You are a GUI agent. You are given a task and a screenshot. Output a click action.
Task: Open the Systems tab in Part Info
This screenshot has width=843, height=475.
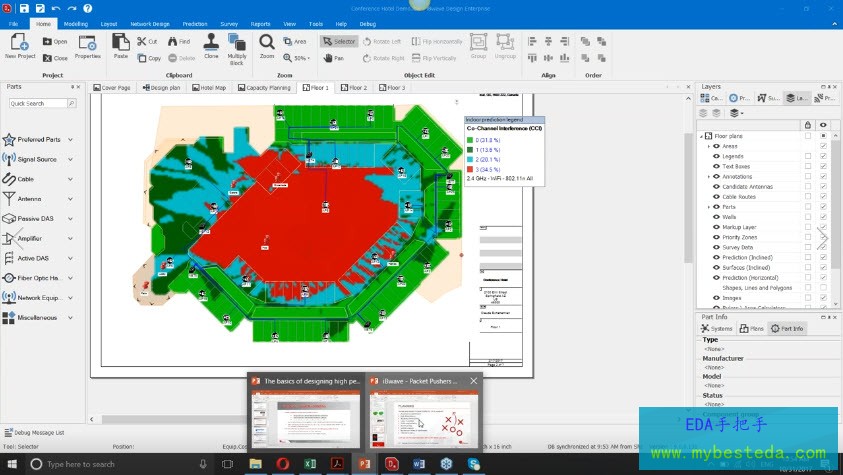(x=717, y=328)
